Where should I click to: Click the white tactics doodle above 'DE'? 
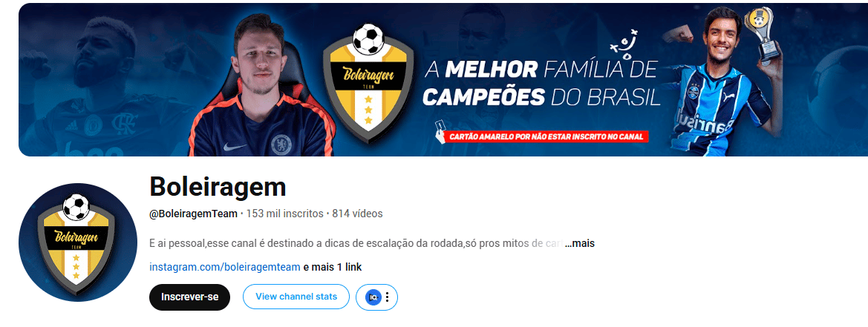pyautogui.click(x=623, y=45)
